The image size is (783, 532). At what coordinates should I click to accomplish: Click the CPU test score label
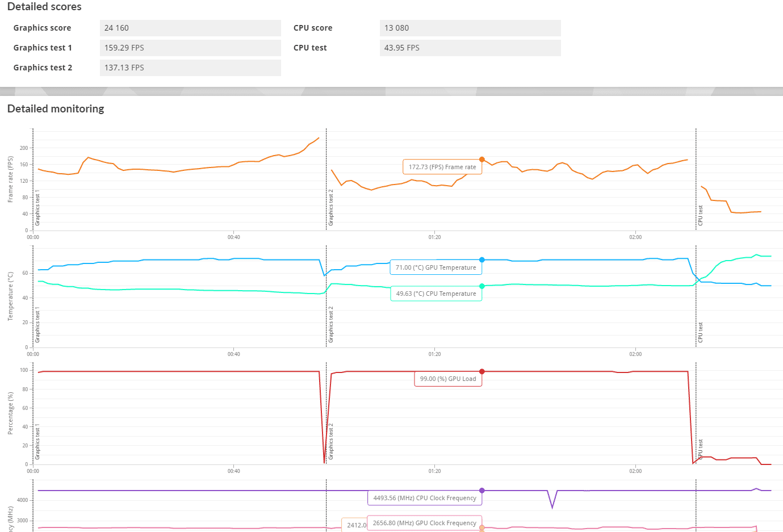pyautogui.click(x=310, y=48)
